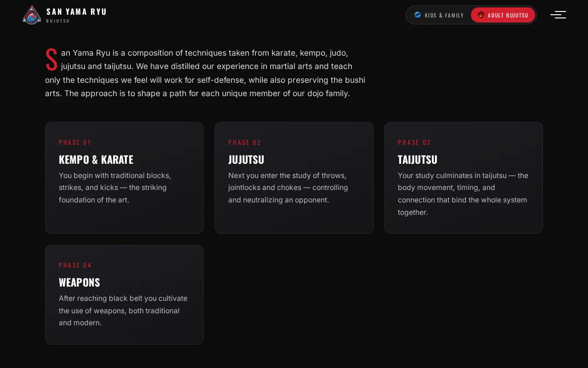588x368 pixels.
Task: Click the Taijutsu body movement description
Action: click(463, 194)
